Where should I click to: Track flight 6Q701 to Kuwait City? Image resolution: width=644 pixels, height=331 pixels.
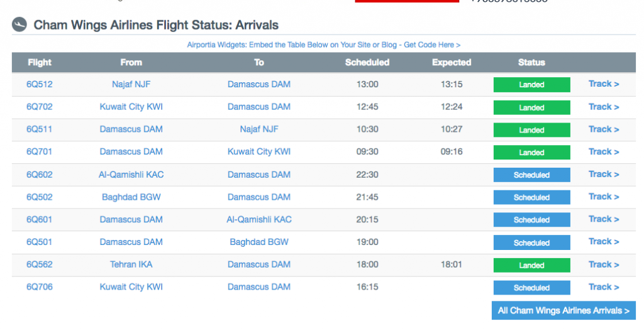click(604, 152)
